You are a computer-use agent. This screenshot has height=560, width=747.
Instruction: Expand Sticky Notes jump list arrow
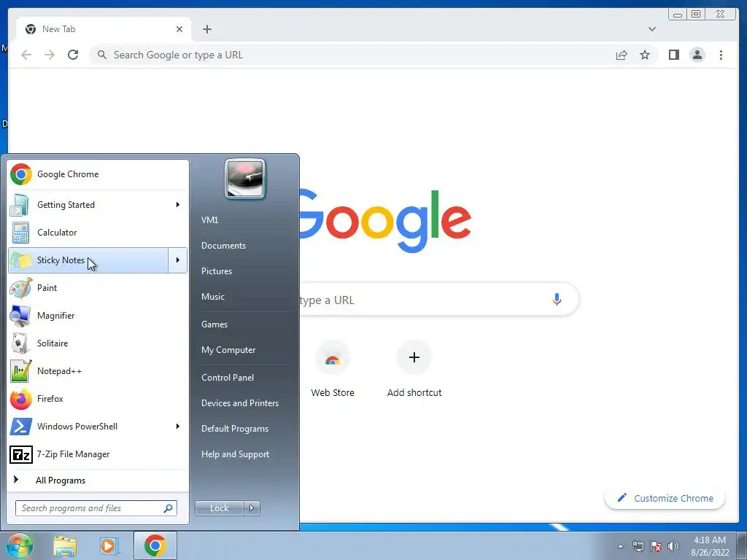pos(178,260)
